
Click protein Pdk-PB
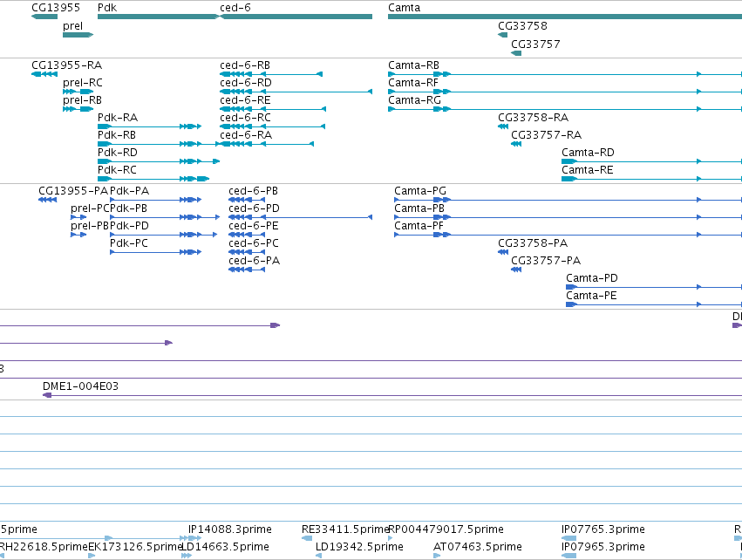click(x=129, y=208)
